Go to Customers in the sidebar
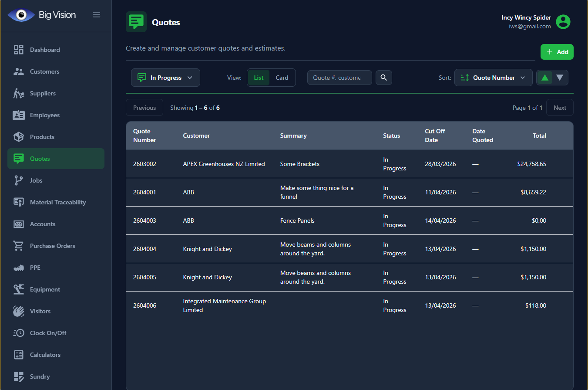 coord(44,71)
